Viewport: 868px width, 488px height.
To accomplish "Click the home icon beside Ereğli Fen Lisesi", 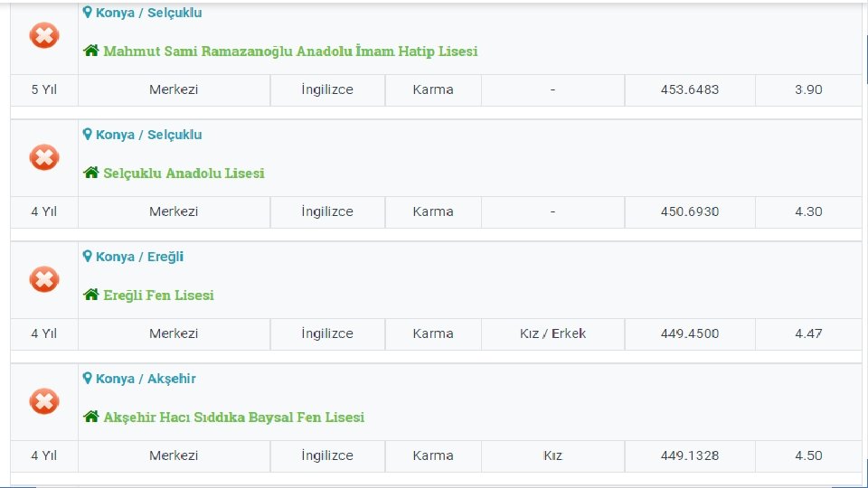I will [x=91, y=295].
